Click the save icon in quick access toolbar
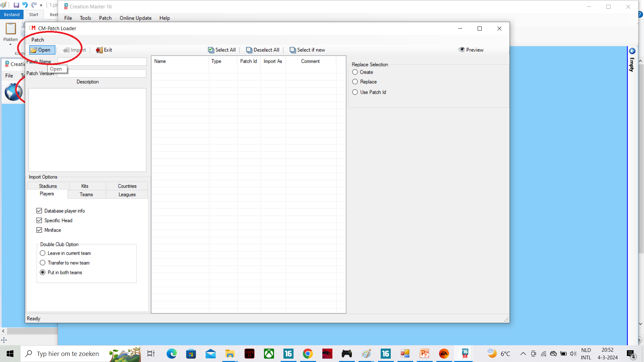Image resolution: width=644 pixels, height=362 pixels. (16, 5)
